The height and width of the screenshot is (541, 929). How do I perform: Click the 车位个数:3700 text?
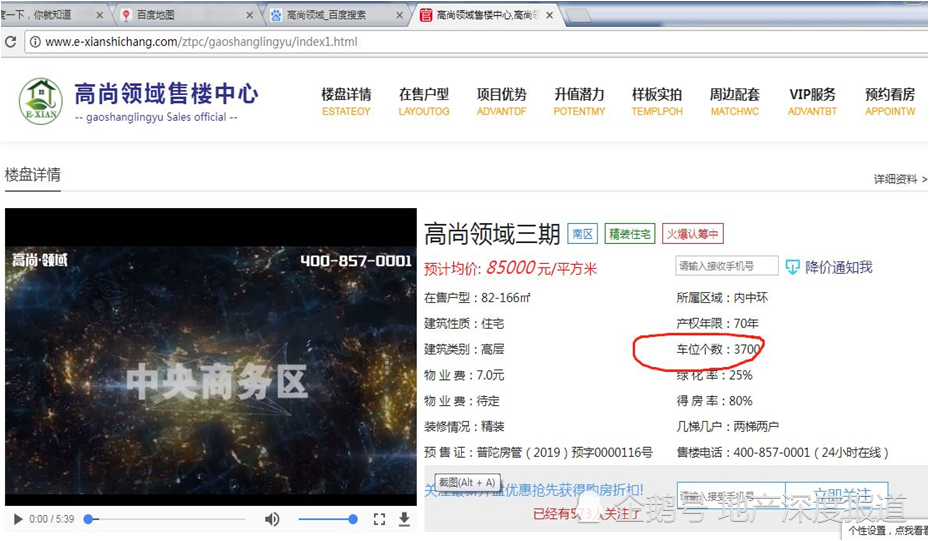coord(718,349)
